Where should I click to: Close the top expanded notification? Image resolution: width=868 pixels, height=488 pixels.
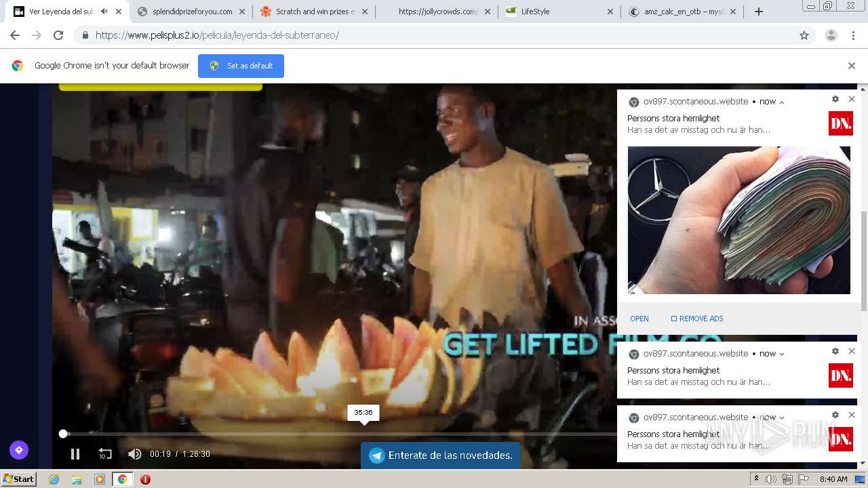[852, 99]
